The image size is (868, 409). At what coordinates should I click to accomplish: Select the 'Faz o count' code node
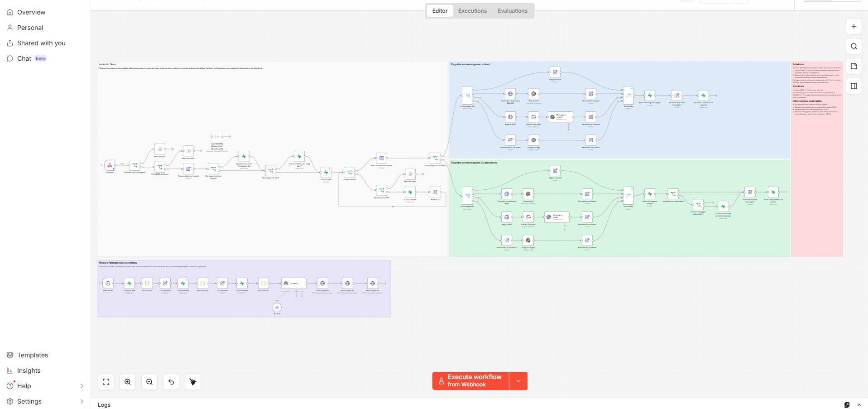[147, 284]
